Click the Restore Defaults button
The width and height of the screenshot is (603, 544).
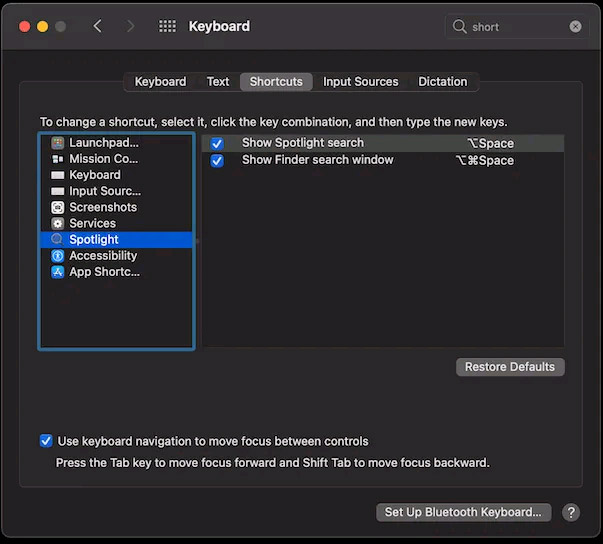pyautogui.click(x=509, y=367)
